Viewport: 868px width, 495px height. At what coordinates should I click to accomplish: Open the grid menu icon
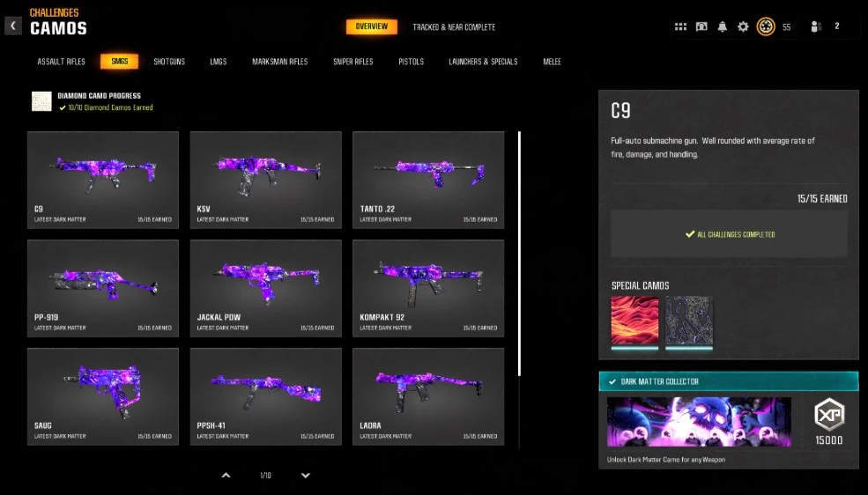click(x=680, y=26)
